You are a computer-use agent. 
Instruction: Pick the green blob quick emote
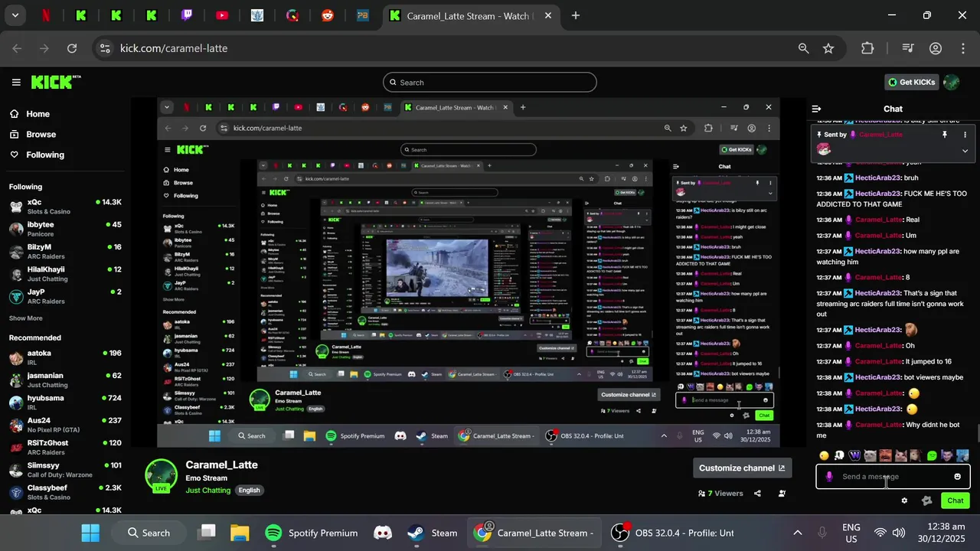pyautogui.click(x=932, y=455)
